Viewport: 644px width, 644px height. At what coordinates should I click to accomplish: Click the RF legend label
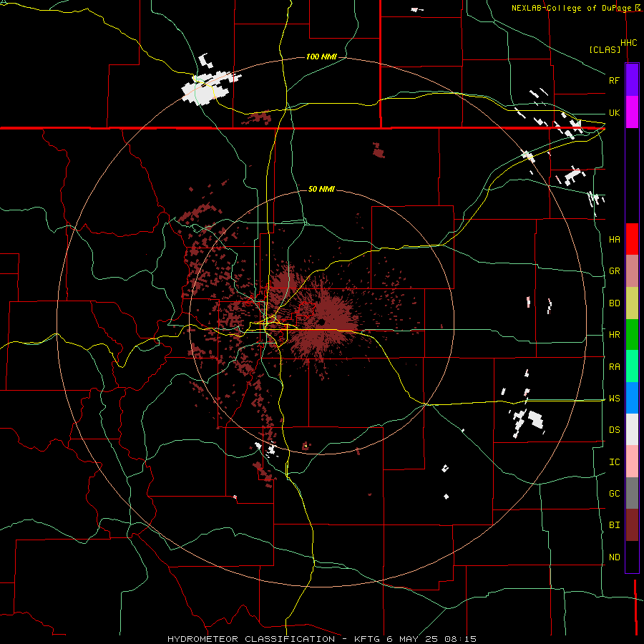pos(615,80)
